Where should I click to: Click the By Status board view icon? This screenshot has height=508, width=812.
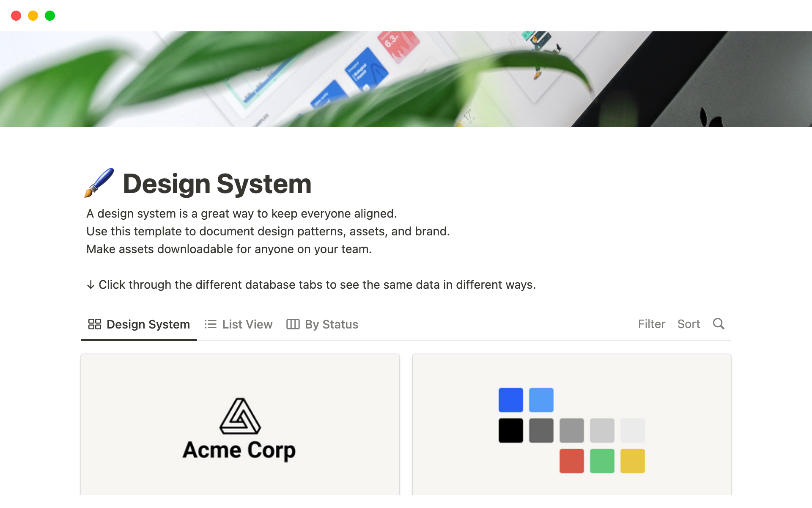coord(293,324)
